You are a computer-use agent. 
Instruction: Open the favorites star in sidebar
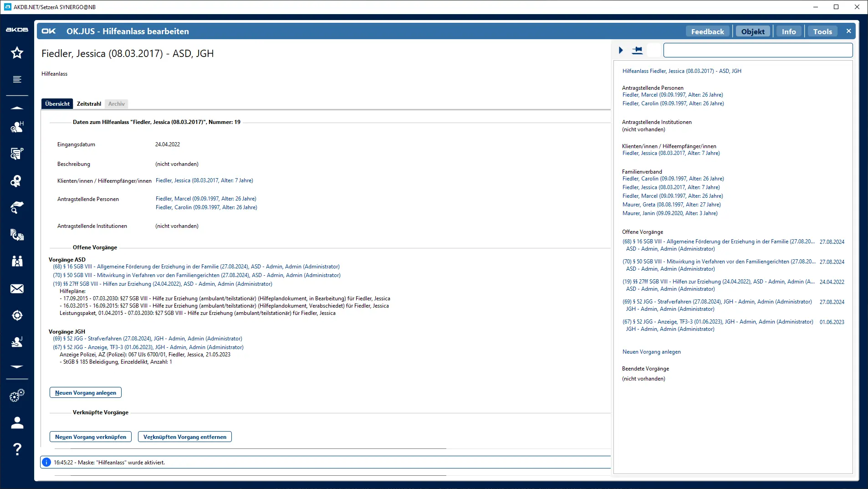tap(17, 53)
